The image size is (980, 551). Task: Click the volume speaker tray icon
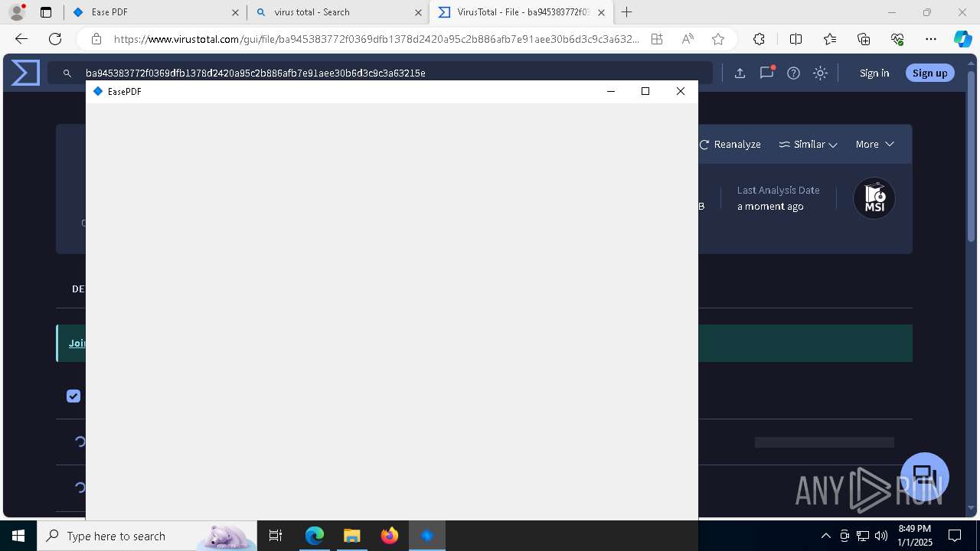pyautogui.click(x=881, y=536)
